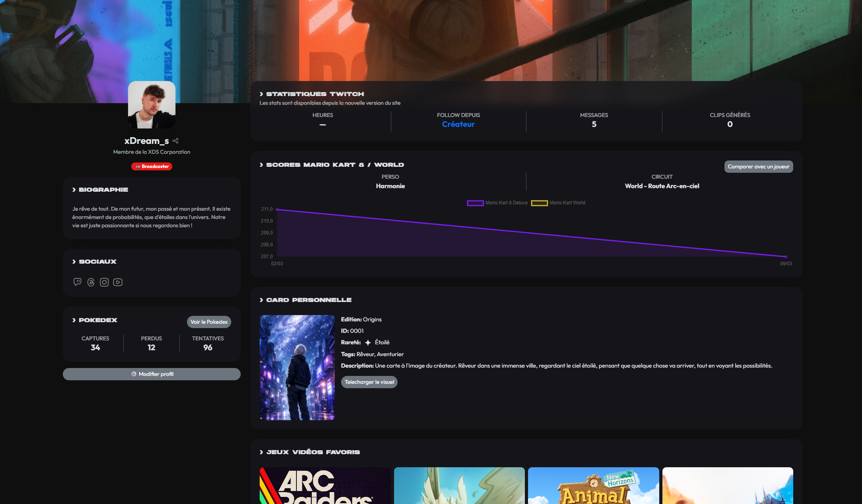This screenshot has width=862, height=504.
Task: Click the gear icon on Modifier profil
Action: [134, 374]
